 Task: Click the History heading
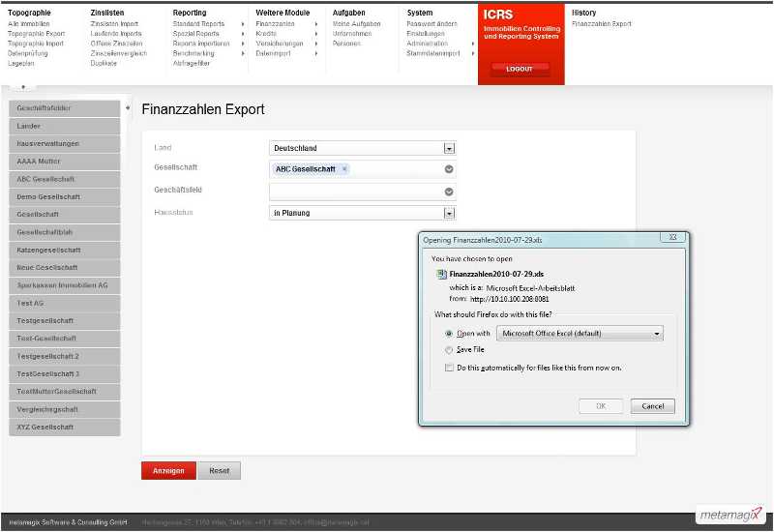tap(583, 13)
